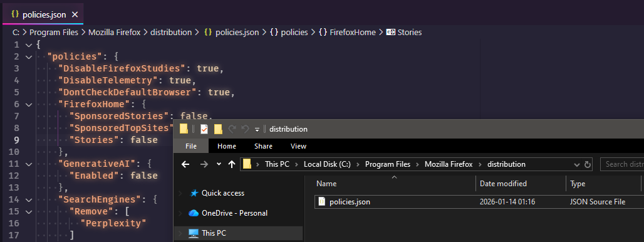Click the 2026-01-14 01:16 date cell

(x=507, y=202)
